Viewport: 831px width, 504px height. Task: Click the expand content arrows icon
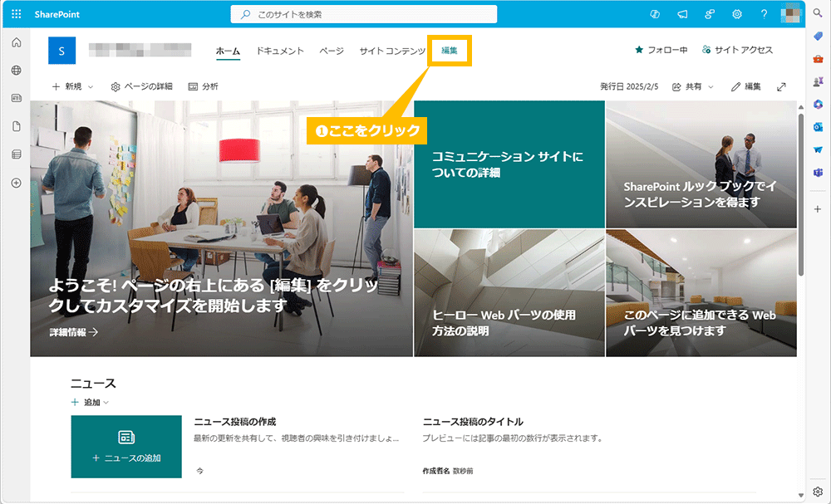[781, 87]
